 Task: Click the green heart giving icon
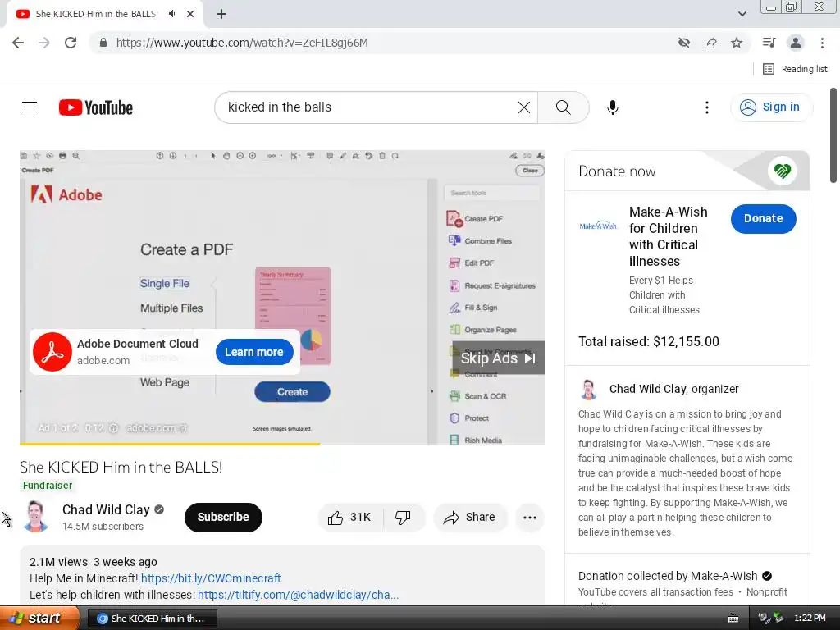point(782,171)
